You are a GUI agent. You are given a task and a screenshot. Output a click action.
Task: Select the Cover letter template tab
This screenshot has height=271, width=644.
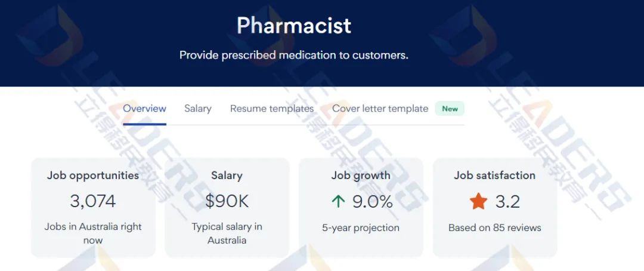[380, 109]
